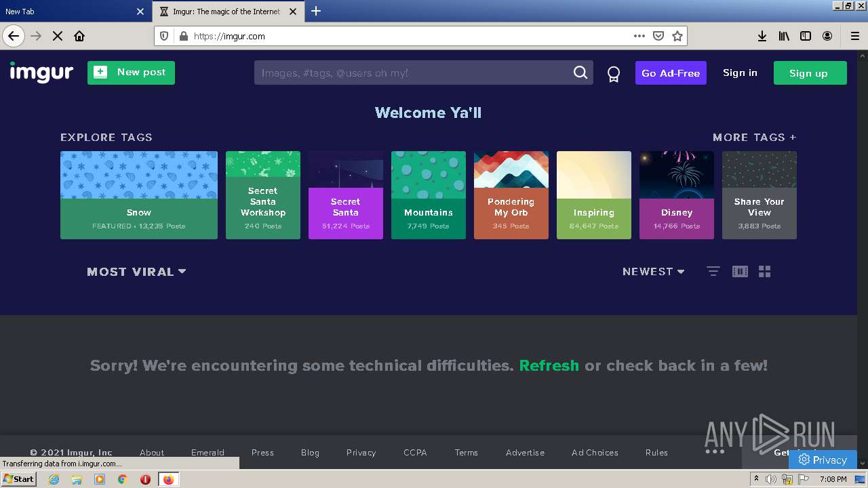868x488 pixels.
Task: Open the Rules footer link
Action: click(656, 452)
